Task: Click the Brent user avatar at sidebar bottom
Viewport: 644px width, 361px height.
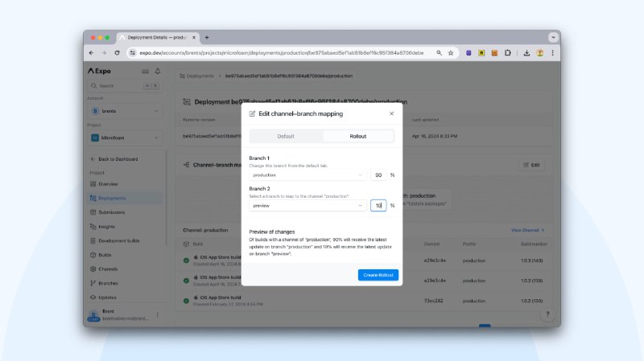Action: (93, 315)
